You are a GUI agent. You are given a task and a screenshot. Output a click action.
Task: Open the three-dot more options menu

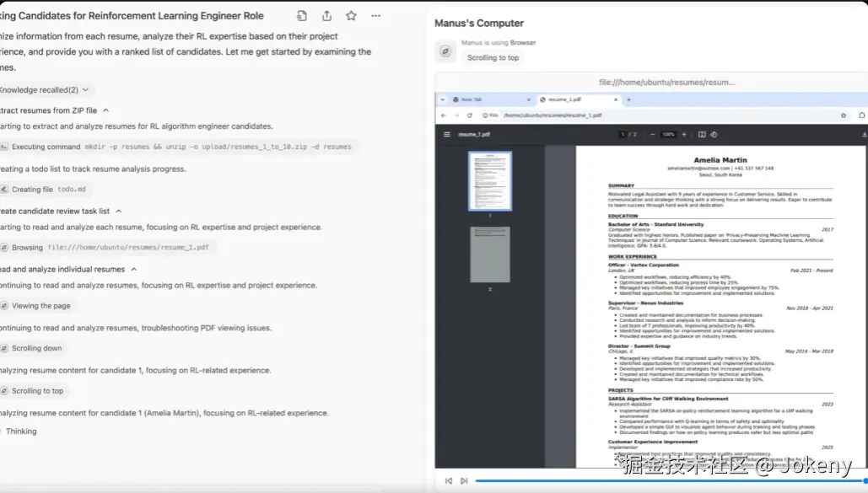point(376,16)
